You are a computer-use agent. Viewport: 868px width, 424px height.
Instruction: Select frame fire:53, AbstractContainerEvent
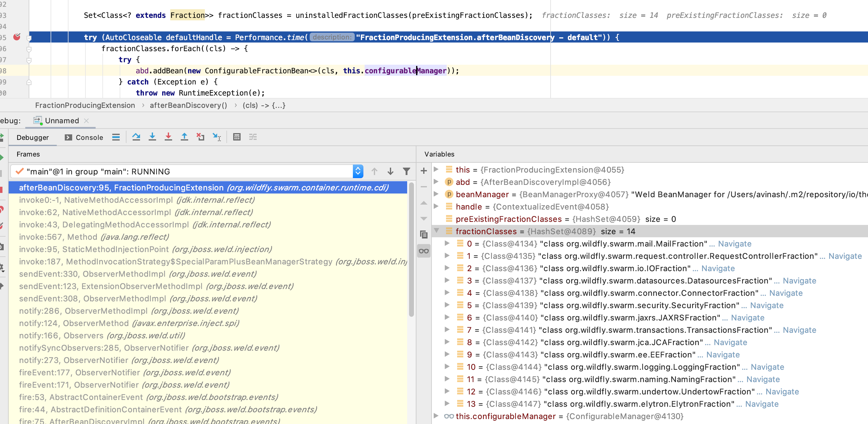coord(208,397)
